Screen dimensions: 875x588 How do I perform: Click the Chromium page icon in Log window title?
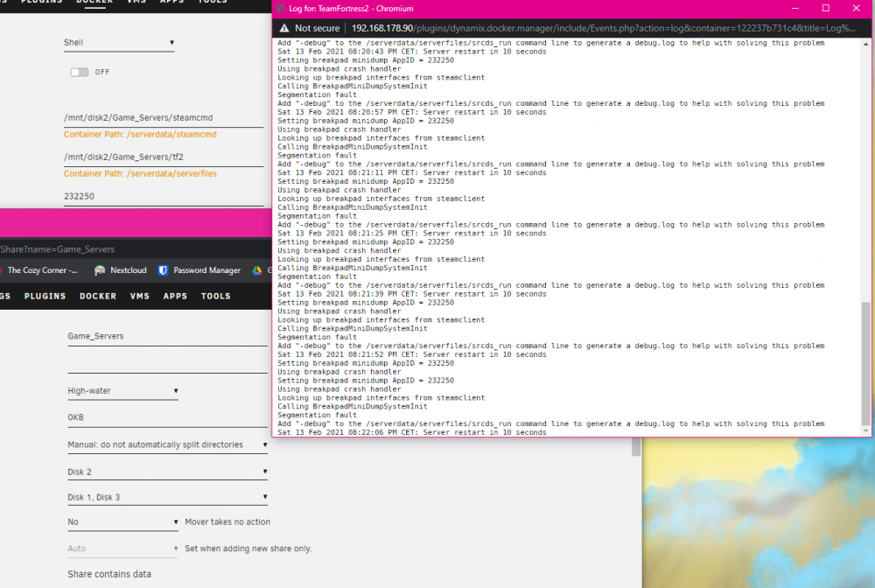(x=280, y=9)
